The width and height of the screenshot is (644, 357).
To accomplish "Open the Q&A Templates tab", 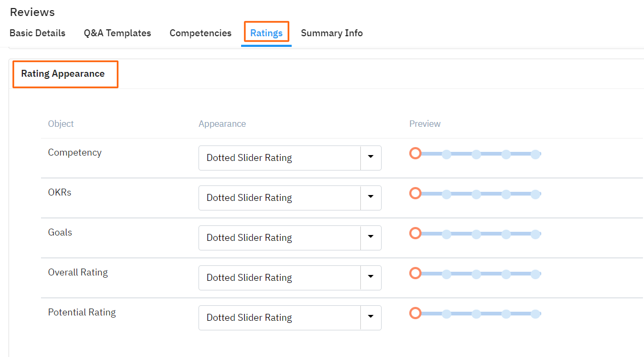I will click(117, 33).
